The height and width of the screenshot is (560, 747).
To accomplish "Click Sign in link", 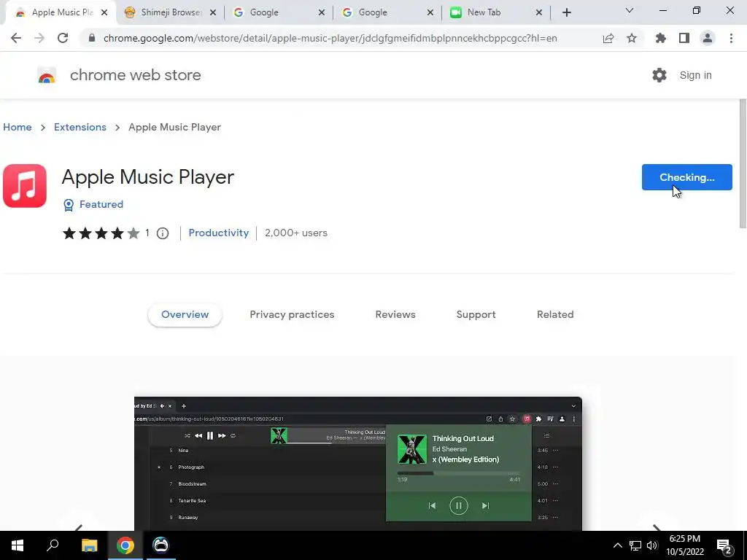I will click(695, 75).
